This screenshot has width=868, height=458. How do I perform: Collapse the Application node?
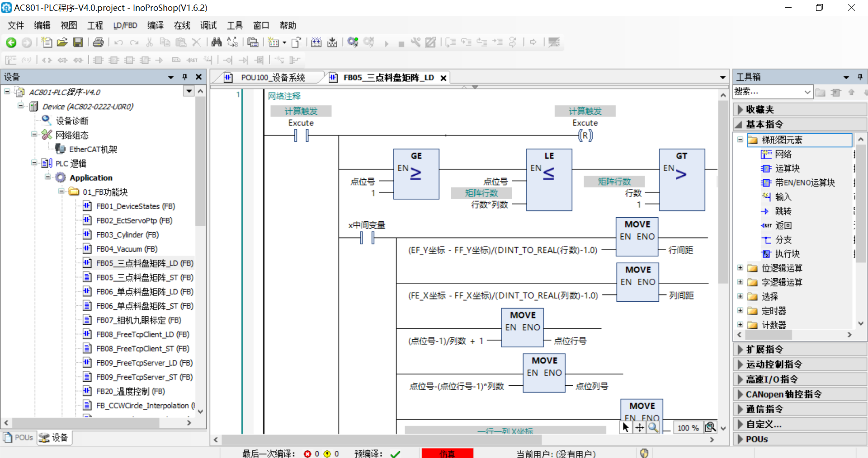pyautogui.click(x=47, y=177)
